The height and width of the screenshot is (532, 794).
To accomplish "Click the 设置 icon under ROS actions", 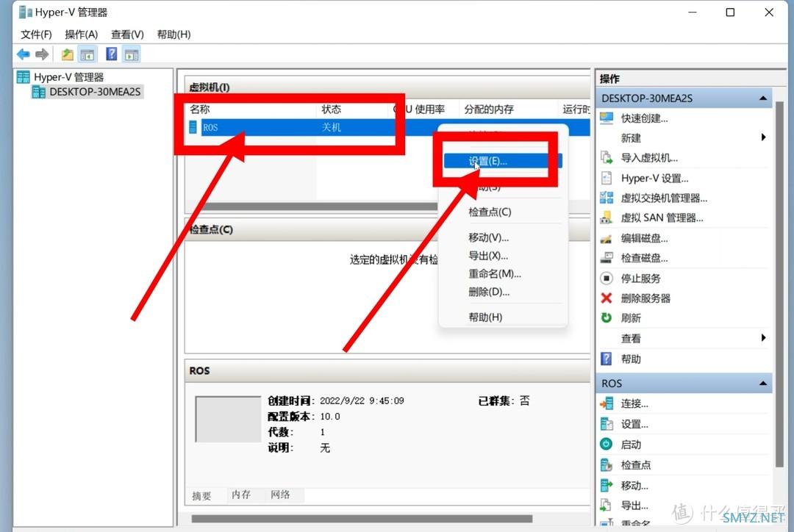I will click(x=606, y=424).
